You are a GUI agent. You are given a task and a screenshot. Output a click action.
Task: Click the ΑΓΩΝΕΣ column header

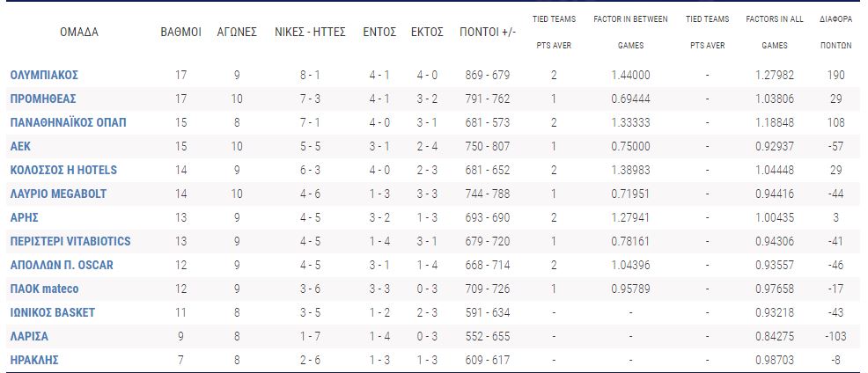237,32
